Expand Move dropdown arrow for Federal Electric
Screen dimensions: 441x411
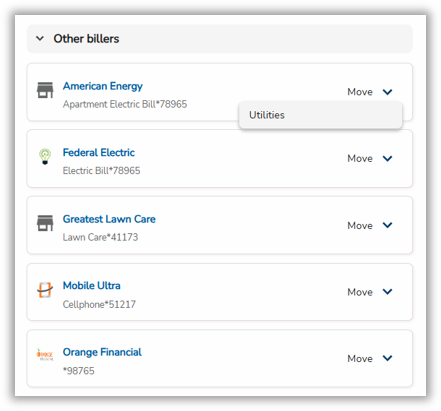coord(387,158)
